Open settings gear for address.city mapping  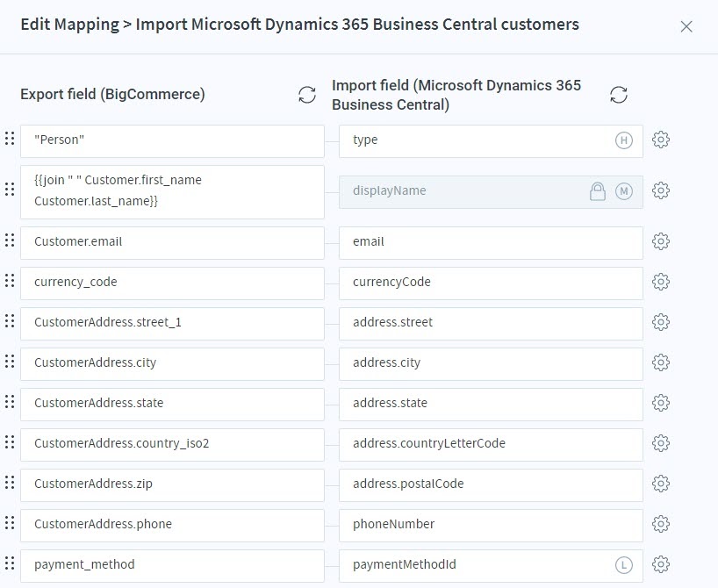coord(661,362)
